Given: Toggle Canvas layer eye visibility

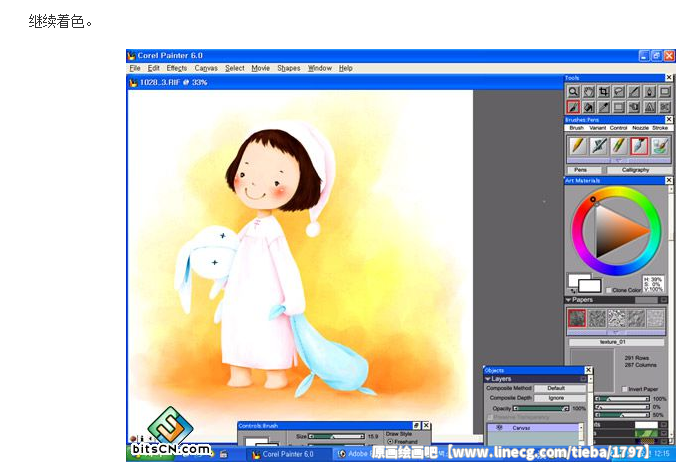Looking at the screenshot, I should [x=499, y=428].
